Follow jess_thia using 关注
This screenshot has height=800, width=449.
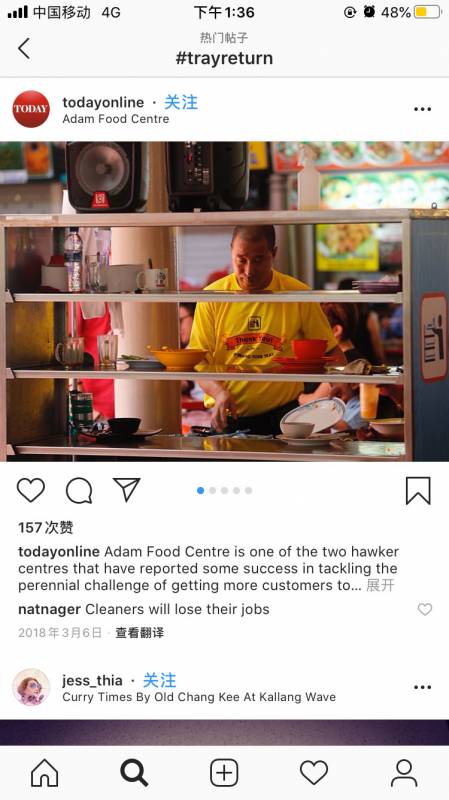pos(159,680)
